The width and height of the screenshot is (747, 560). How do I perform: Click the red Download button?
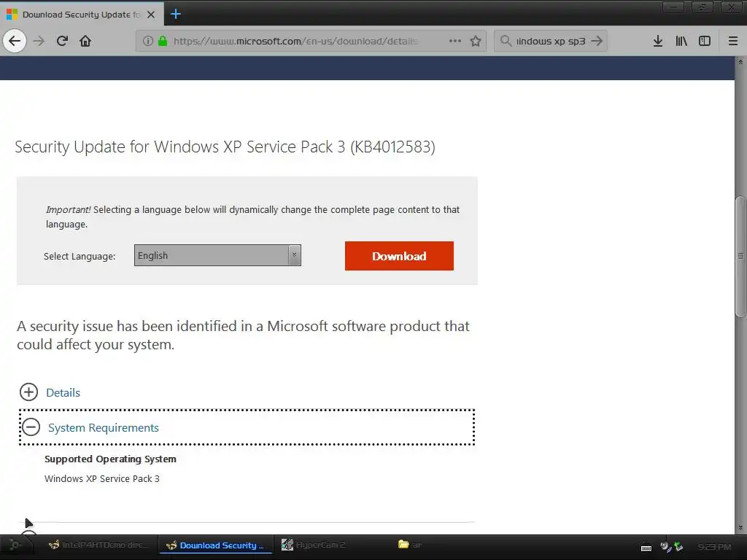(x=399, y=256)
